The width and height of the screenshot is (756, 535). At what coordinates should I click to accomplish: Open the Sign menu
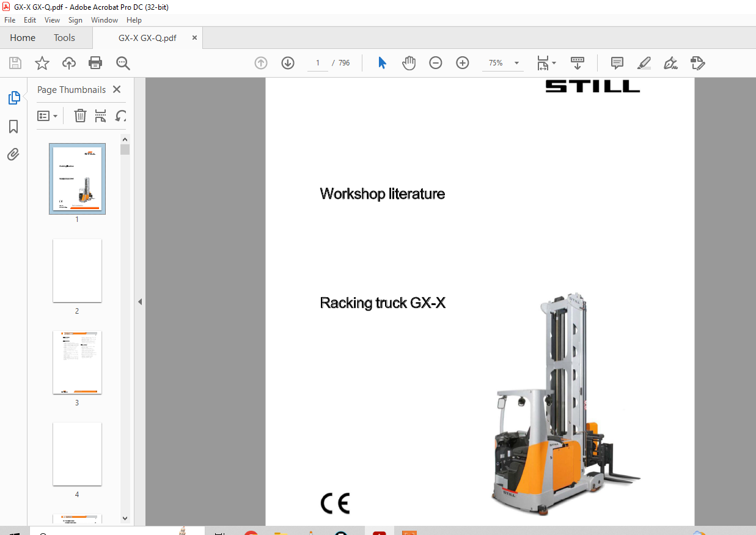pos(75,20)
